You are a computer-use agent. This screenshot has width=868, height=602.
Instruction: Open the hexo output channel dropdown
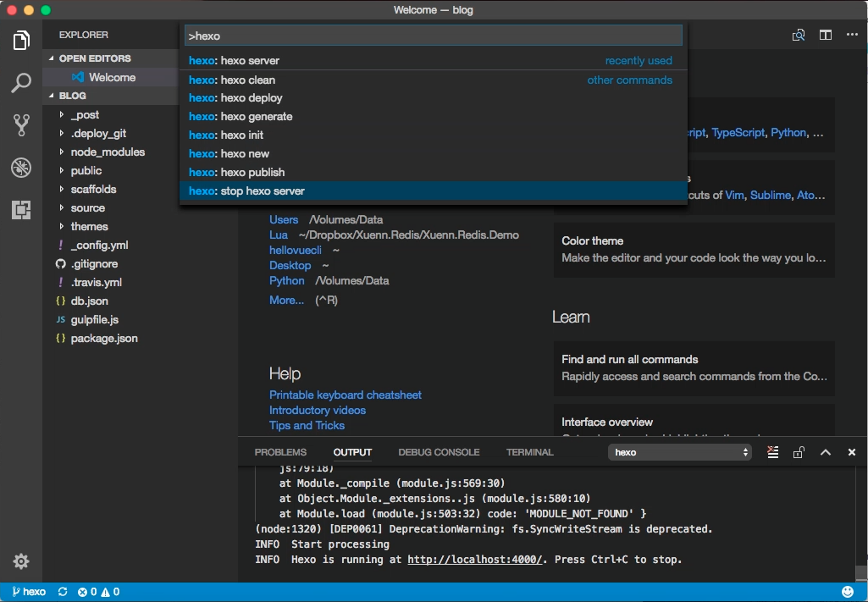click(680, 452)
